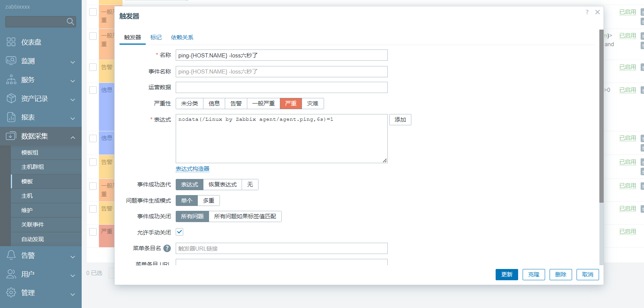Toggle the 允许手动关闭 checkbox
This screenshot has height=308, width=644.
(x=179, y=232)
